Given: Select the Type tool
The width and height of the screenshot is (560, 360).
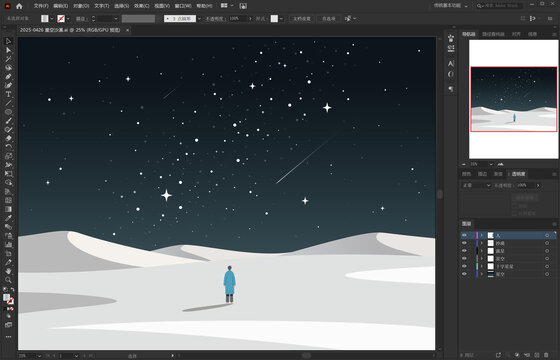Looking at the screenshot, I should coord(8,94).
